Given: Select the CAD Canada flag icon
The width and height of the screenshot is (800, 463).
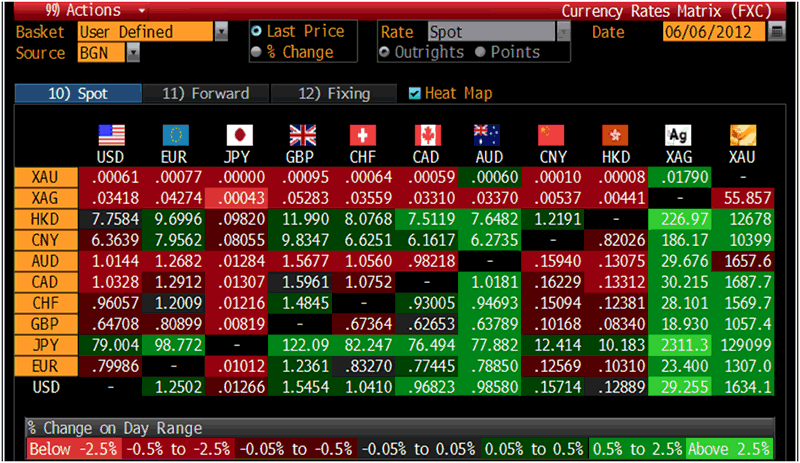Looking at the screenshot, I should click(427, 135).
